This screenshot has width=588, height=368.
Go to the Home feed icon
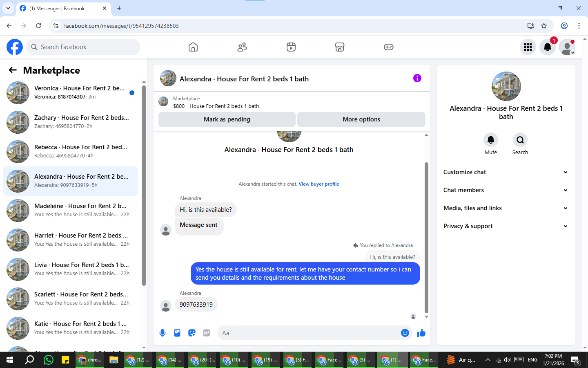pyautogui.click(x=193, y=47)
